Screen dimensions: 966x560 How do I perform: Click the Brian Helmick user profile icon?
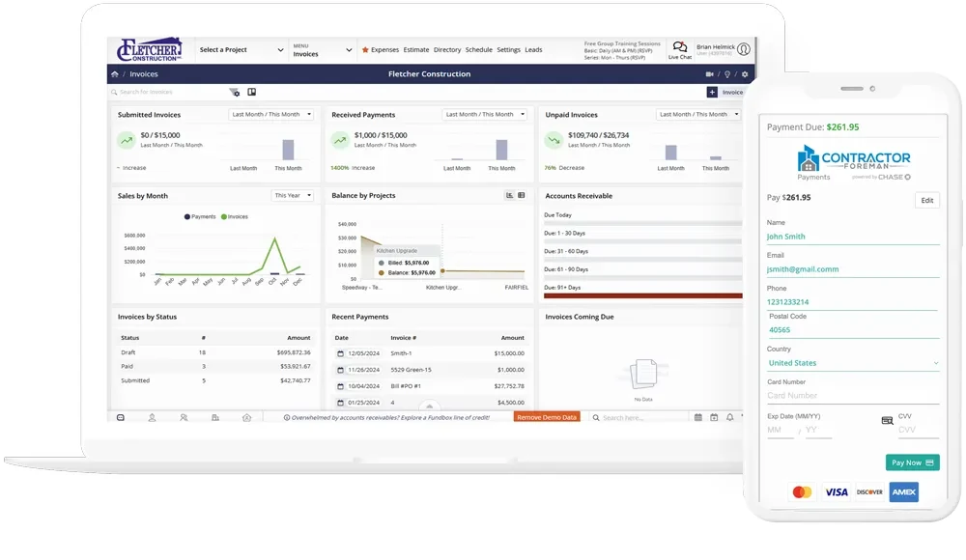(744, 48)
